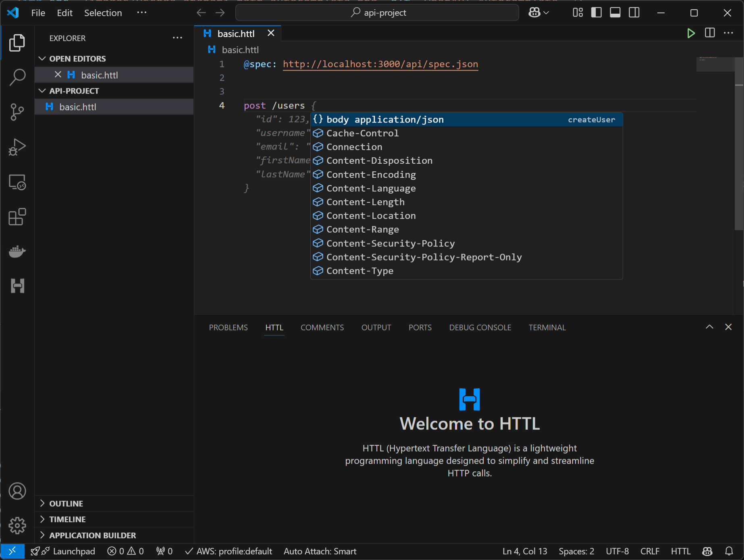Open the spec URL link on line 1

coord(380,64)
